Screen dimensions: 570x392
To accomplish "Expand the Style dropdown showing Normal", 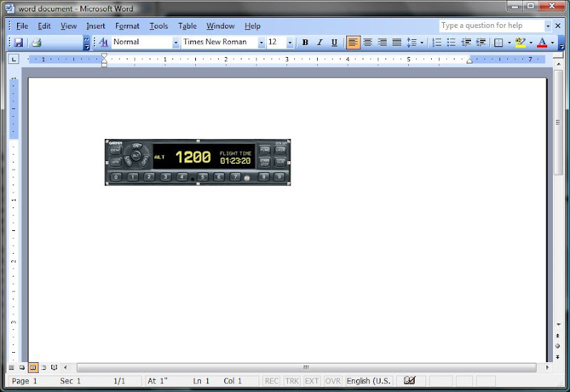I will [x=176, y=43].
